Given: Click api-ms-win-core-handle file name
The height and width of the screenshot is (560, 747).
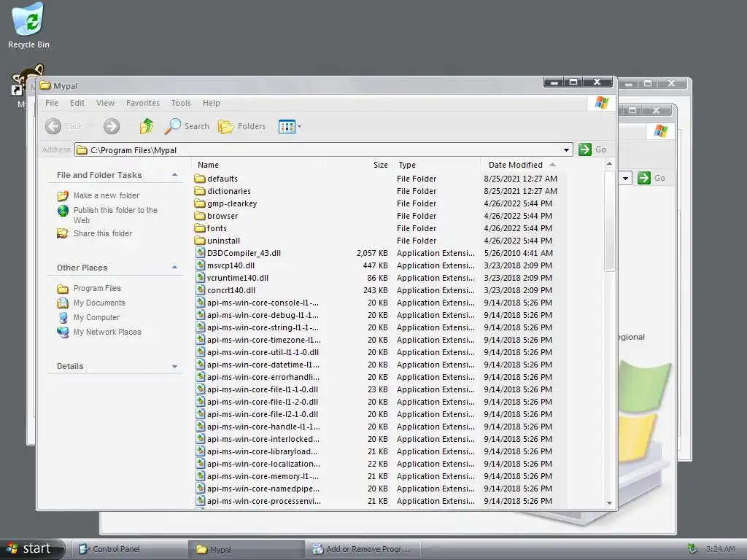Looking at the screenshot, I should (x=263, y=427).
